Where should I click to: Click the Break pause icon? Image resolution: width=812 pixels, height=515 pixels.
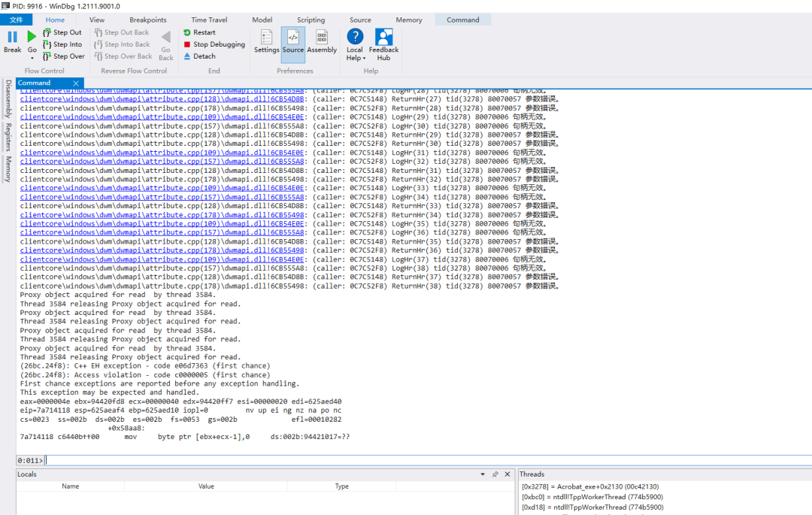13,37
